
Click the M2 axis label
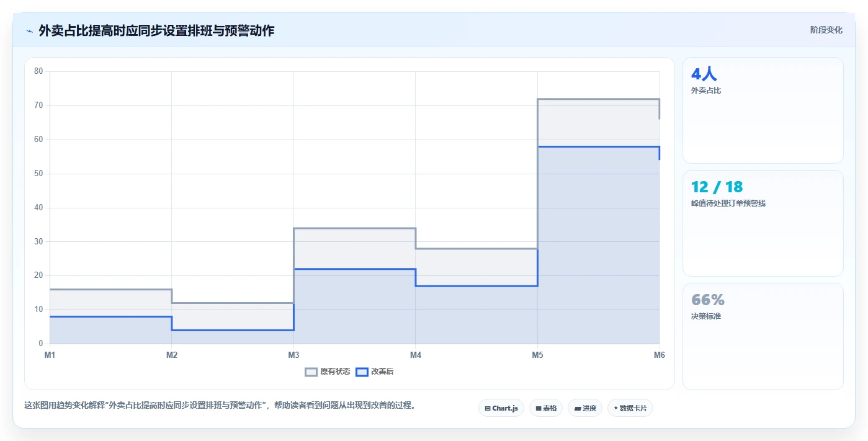(172, 355)
